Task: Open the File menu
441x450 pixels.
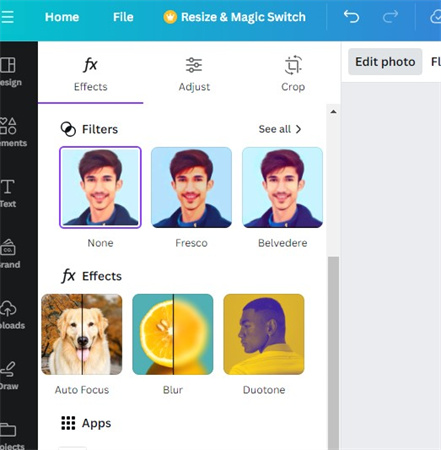Action: point(123,17)
